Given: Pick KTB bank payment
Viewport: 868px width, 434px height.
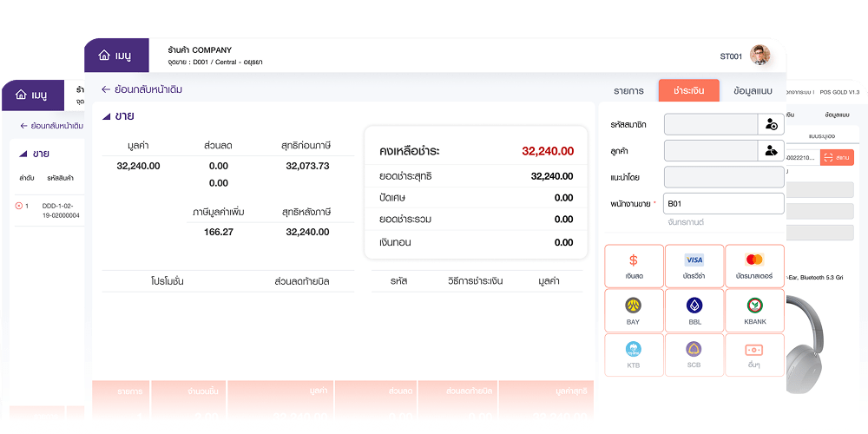Looking at the screenshot, I should click(x=634, y=354).
